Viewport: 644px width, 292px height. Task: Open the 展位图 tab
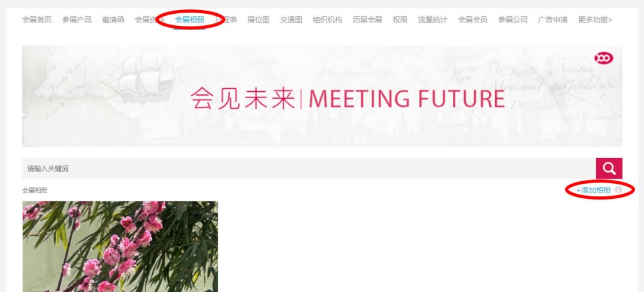(258, 20)
